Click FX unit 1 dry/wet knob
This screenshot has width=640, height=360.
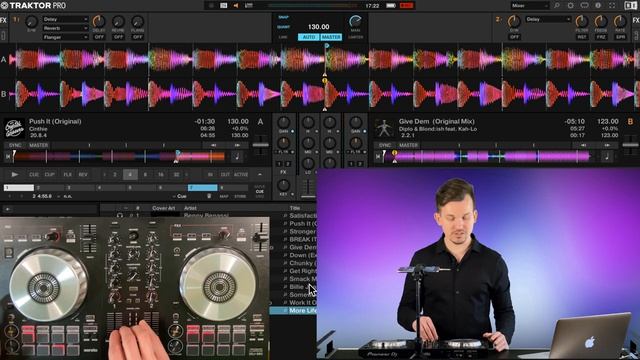pyautogui.click(x=31, y=22)
